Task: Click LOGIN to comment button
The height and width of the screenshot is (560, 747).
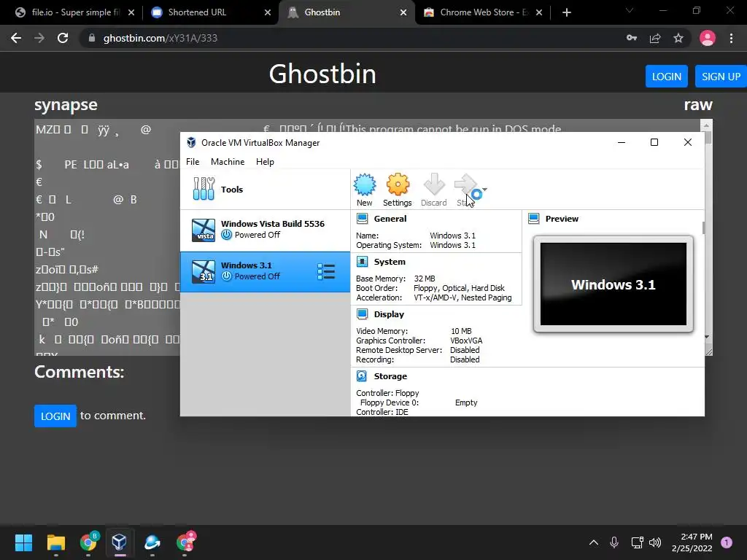Action: [55, 416]
